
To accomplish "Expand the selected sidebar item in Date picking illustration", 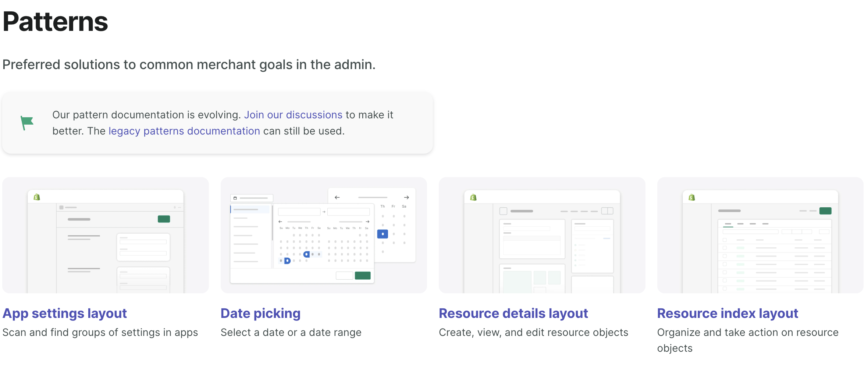I will 250,209.
